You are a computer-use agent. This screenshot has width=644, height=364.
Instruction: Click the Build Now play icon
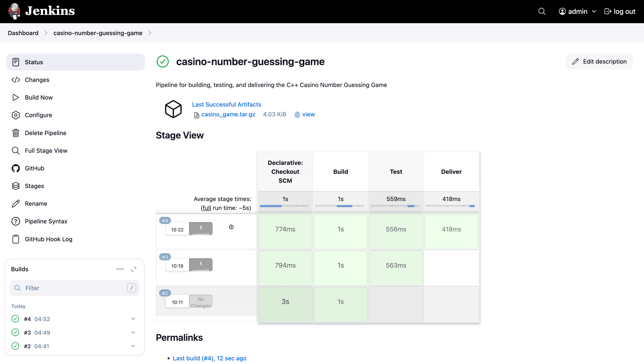click(x=16, y=97)
